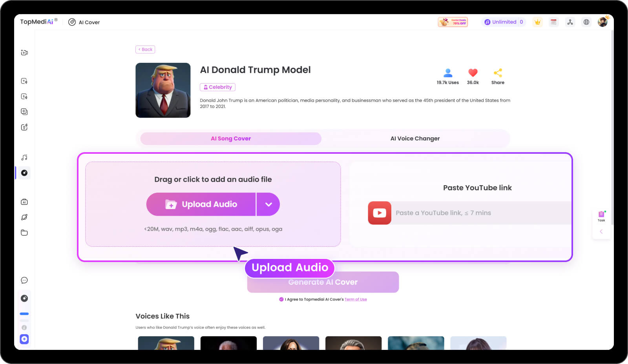Open the user profile avatar menu
628x364 pixels.
(x=602, y=22)
